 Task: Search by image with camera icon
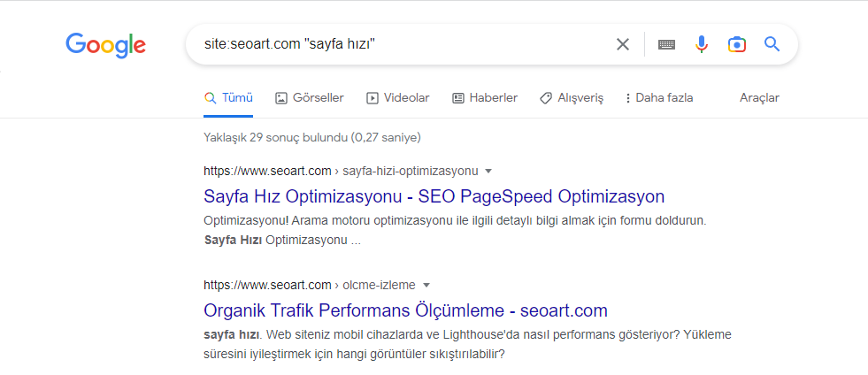coord(736,44)
